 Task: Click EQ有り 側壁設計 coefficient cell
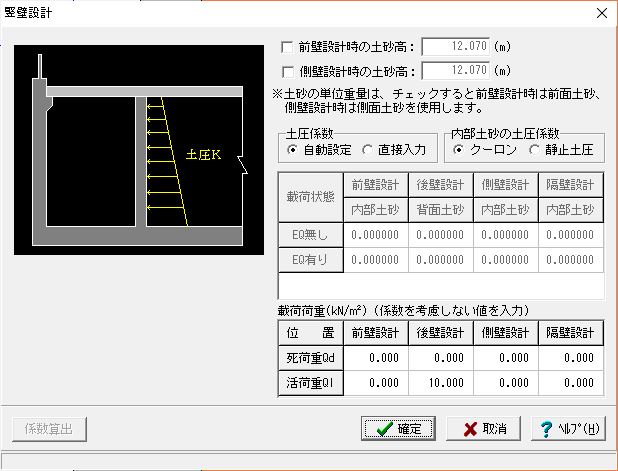tap(506, 260)
